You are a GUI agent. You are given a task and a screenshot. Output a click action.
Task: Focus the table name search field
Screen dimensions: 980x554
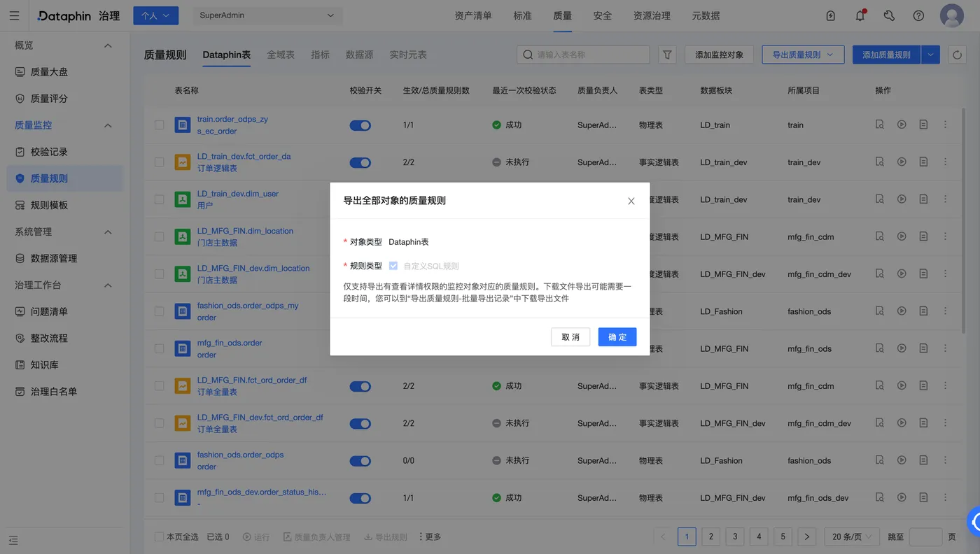(583, 55)
